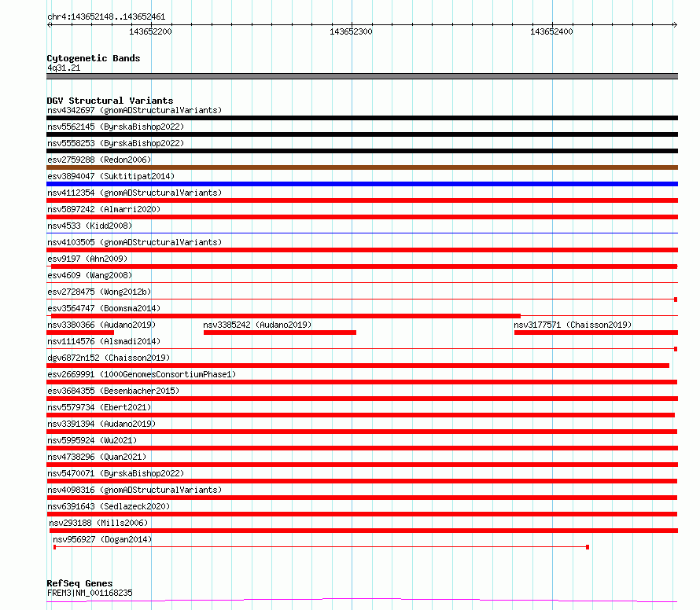Open the Cytogenetic Bands track heading

[94, 58]
